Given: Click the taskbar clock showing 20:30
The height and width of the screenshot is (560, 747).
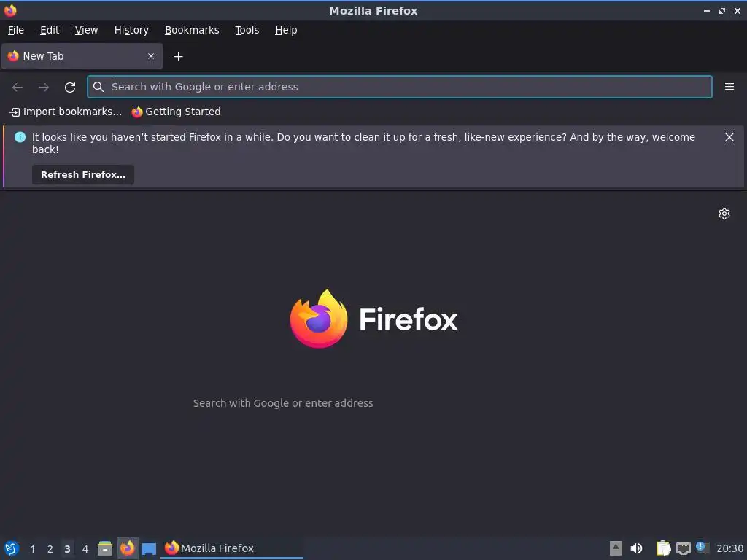Looking at the screenshot, I should pos(729,548).
